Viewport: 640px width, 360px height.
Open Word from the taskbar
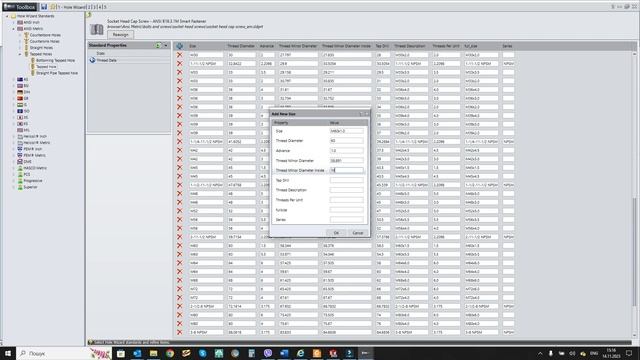coord(284,353)
